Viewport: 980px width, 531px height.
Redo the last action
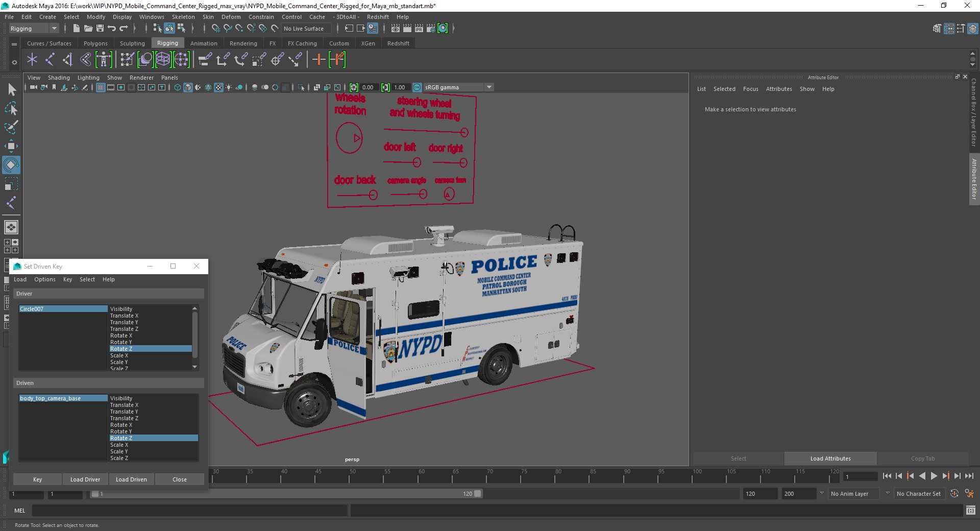124,29
